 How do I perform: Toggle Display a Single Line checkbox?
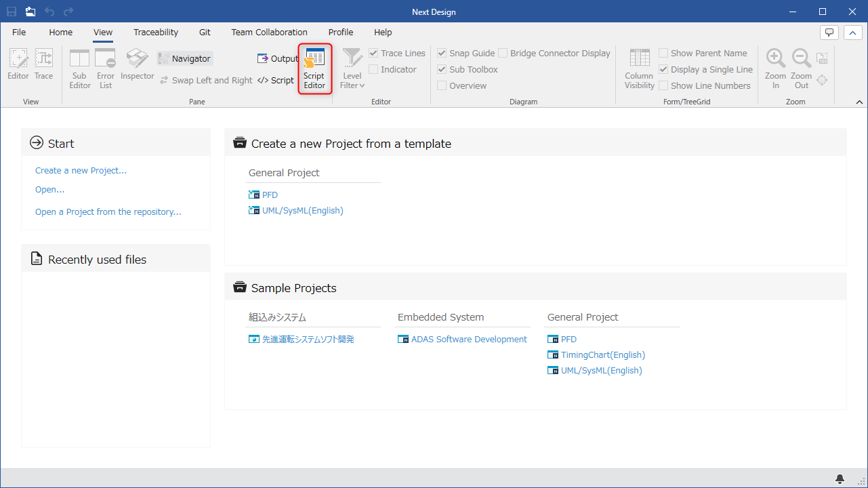coord(706,69)
